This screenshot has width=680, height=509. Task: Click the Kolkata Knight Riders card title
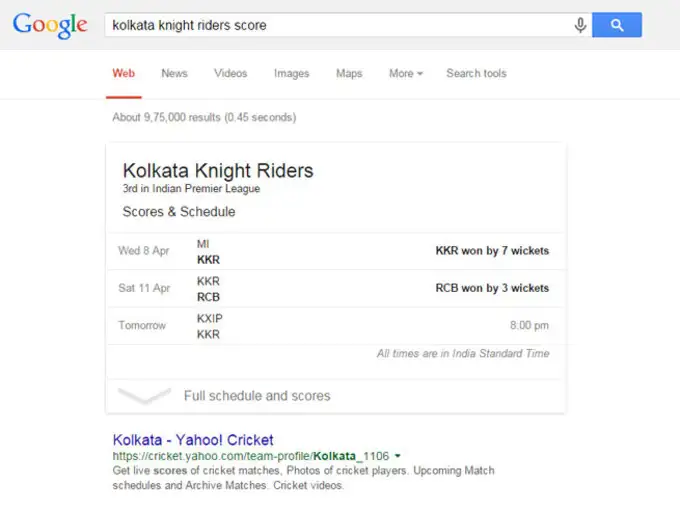tap(217, 170)
